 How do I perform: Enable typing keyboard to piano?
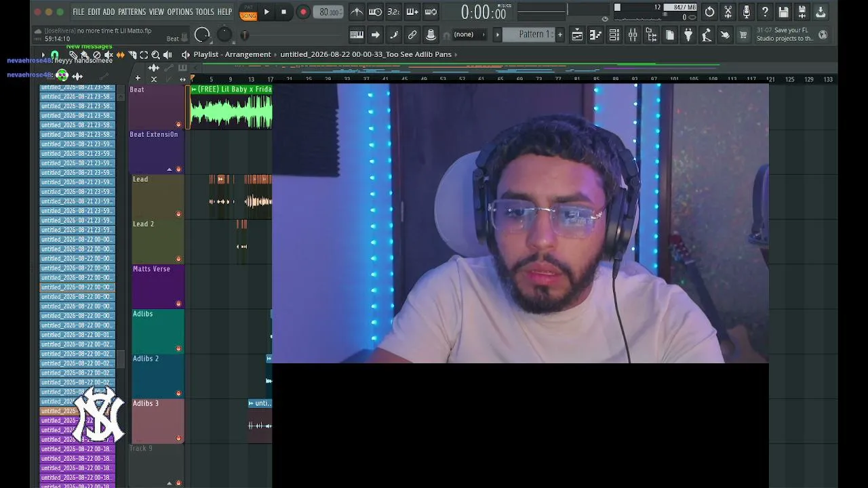tap(357, 35)
